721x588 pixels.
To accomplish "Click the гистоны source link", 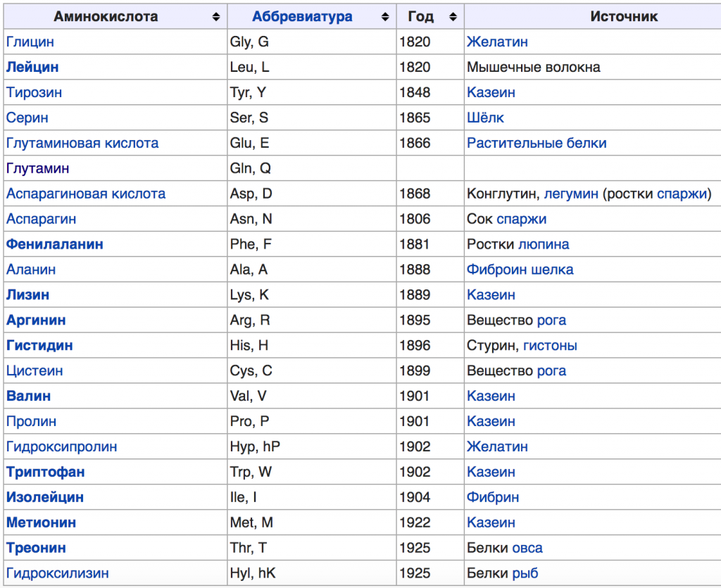I will pos(550,345).
